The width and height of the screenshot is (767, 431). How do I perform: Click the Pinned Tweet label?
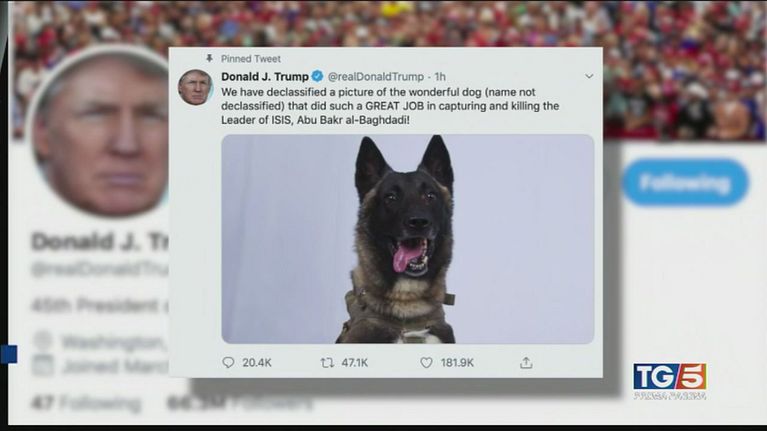tap(250, 59)
